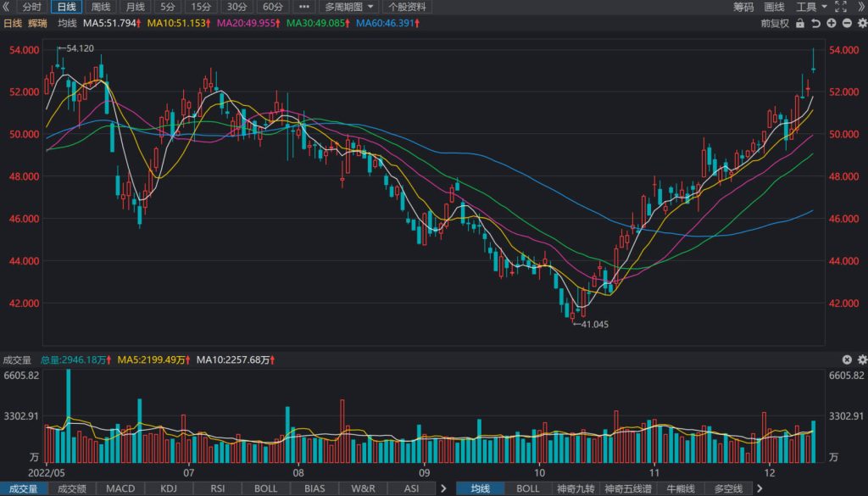868x496 pixels.
Task: Select the 15分 period
Action: 201,7
